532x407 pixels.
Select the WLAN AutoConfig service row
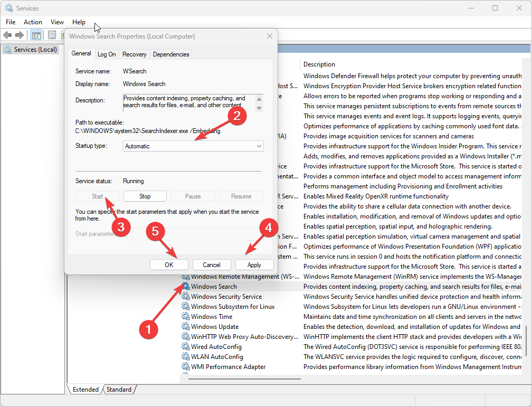click(x=351, y=356)
